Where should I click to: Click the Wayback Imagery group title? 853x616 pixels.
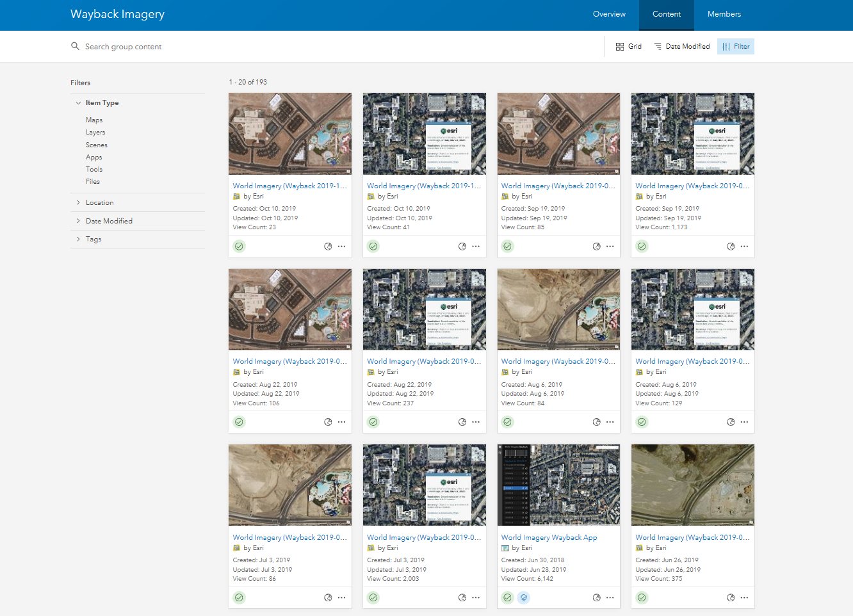117,14
